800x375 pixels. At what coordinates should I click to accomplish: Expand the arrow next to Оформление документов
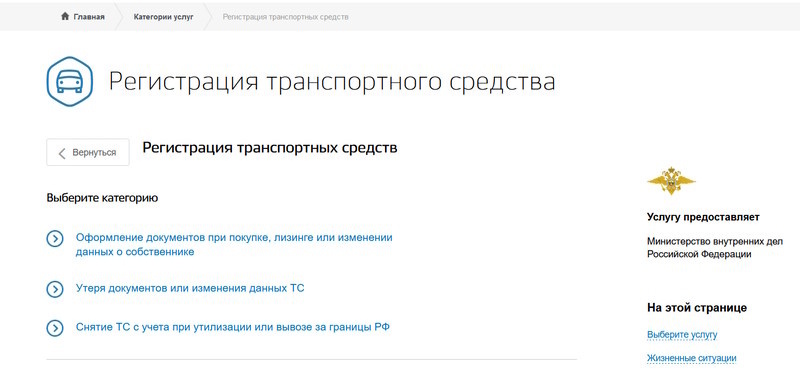click(x=55, y=238)
